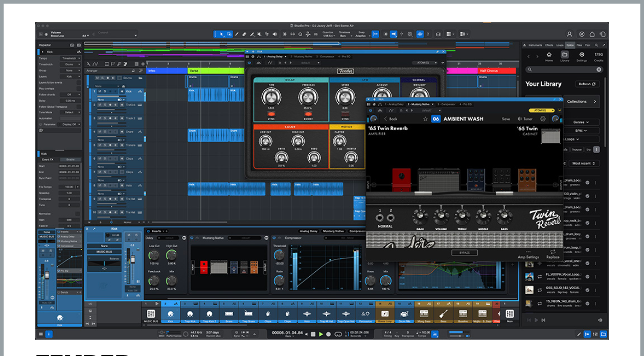Image resolution: width=644 pixels, height=356 pixels.
Task: Switch to the Loops tab in the browser
Action: pos(560,45)
